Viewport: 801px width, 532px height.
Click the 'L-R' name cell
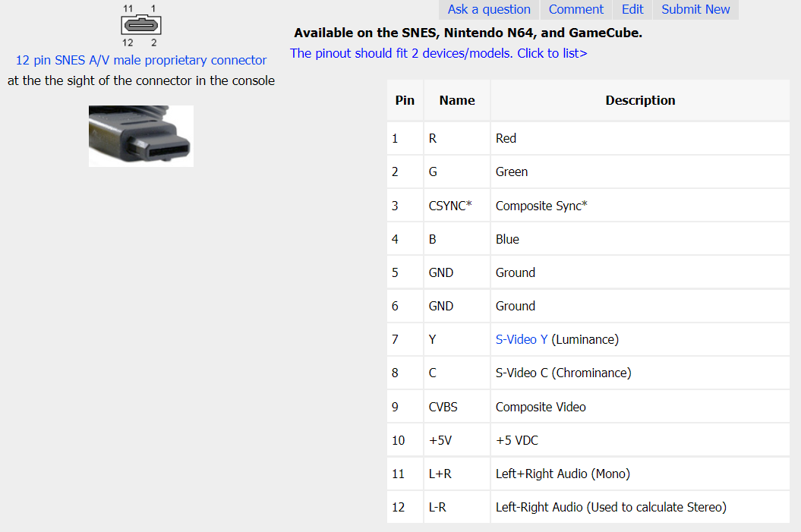(457, 507)
